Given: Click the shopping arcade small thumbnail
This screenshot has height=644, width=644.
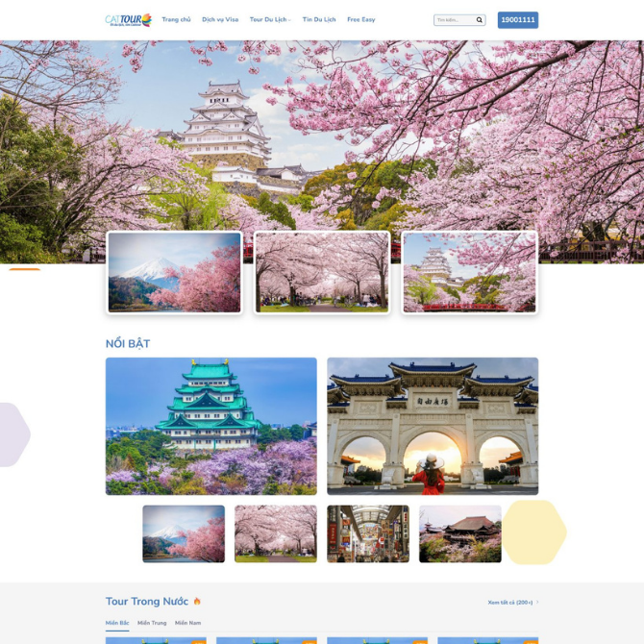Looking at the screenshot, I should tap(368, 533).
